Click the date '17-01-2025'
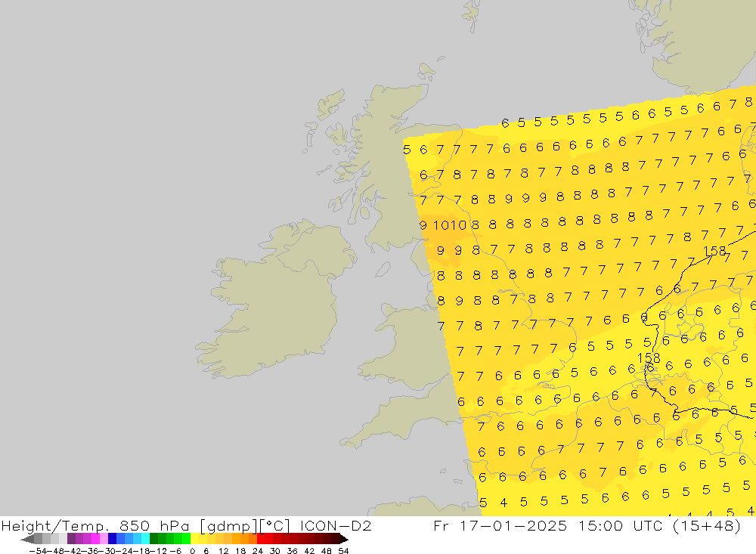This screenshot has width=756, height=554. (513, 525)
